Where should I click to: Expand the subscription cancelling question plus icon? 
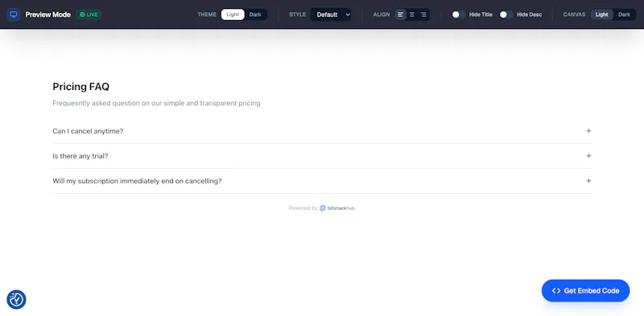(588, 181)
